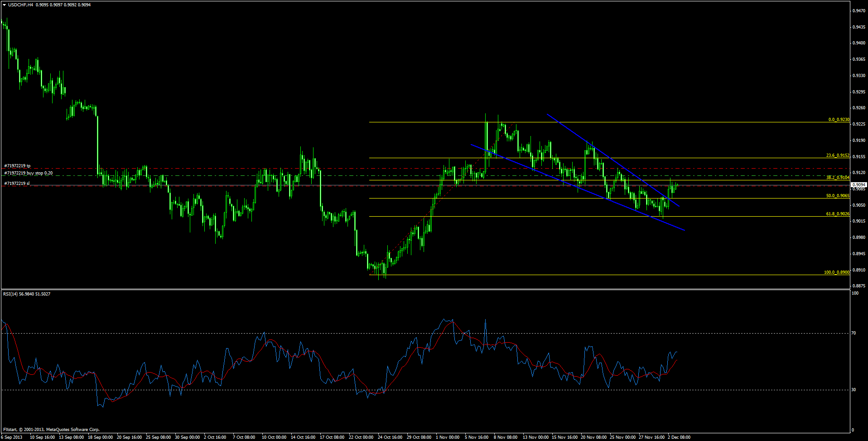
Task: Click the 23.6 0.9152 Fibonacci level label
Action: pyautogui.click(x=838, y=155)
